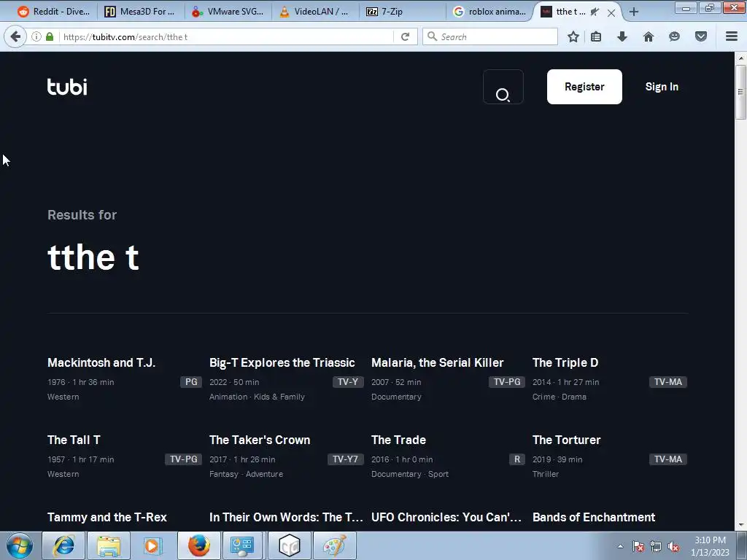The width and height of the screenshot is (747, 560).
Task: Click the chat smiley toolbar icon
Action: (674, 36)
